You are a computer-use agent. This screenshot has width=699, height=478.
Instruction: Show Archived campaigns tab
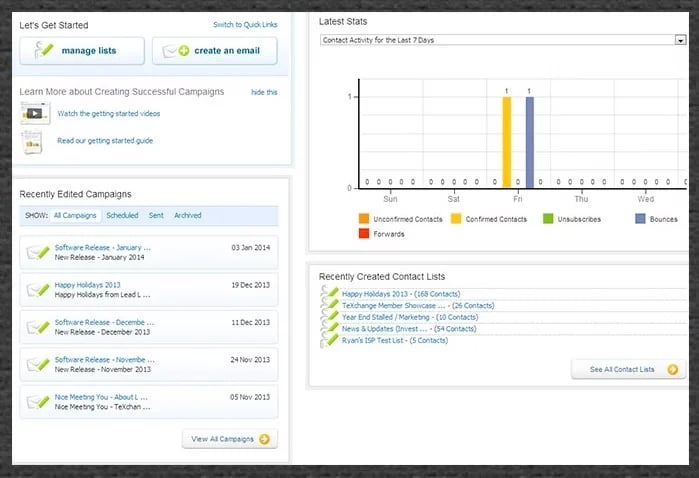(x=187, y=215)
